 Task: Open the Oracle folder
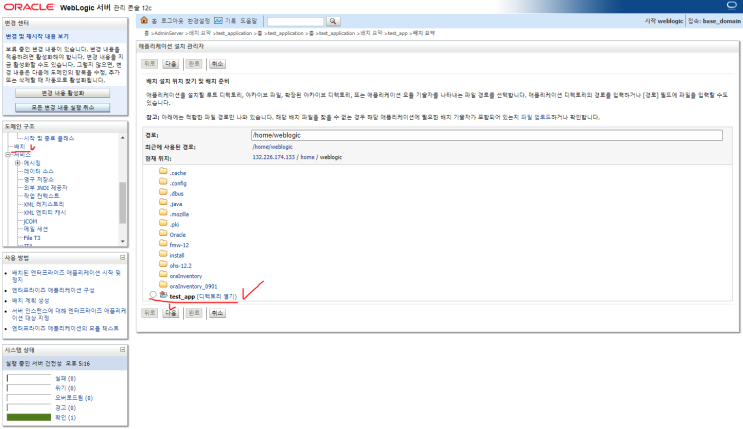click(x=178, y=235)
